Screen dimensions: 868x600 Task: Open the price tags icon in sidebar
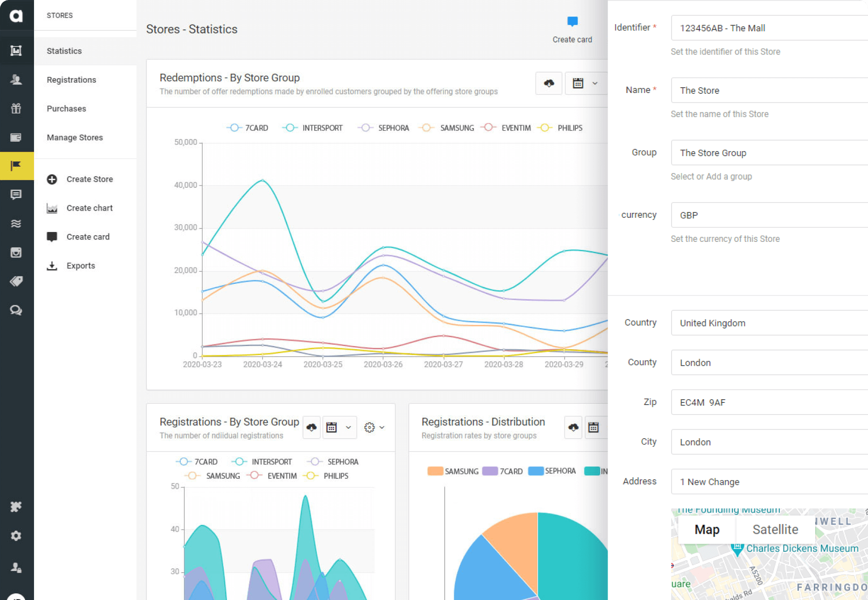(x=16, y=281)
